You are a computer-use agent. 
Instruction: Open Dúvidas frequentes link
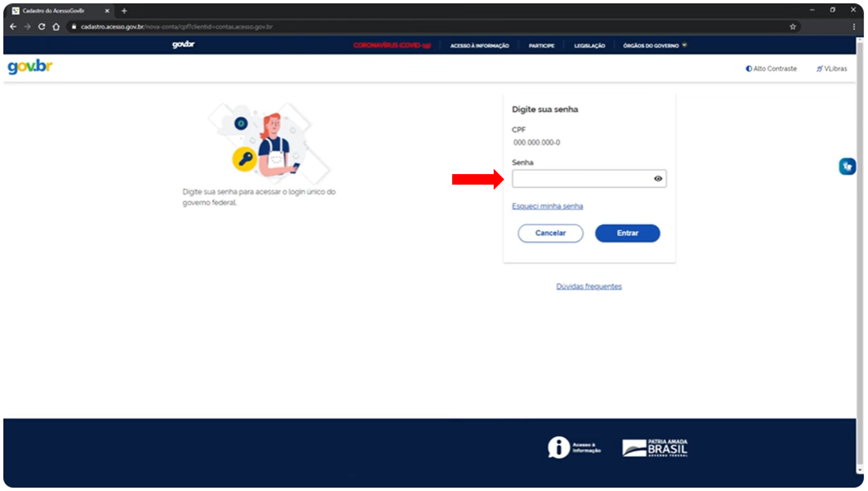pyautogui.click(x=589, y=286)
